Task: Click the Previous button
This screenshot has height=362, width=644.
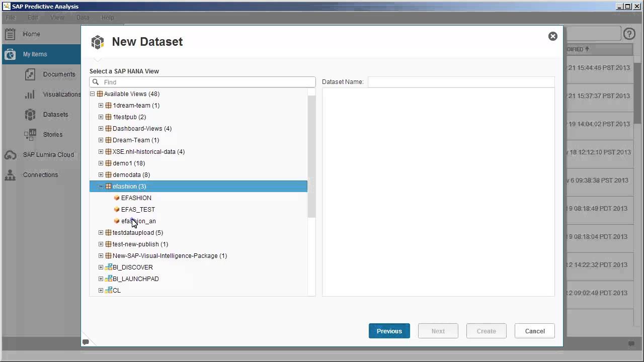Action: pos(389,331)
